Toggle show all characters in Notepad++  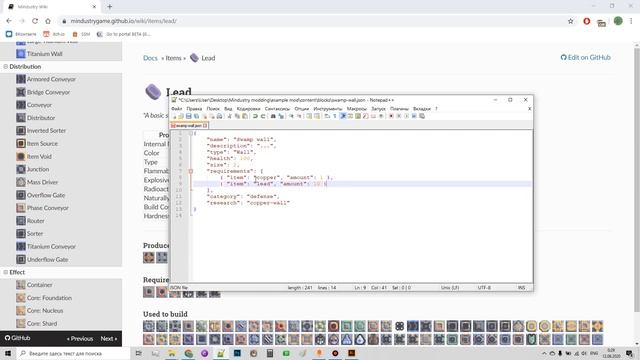pyautogui.click(x=336, y=116)
